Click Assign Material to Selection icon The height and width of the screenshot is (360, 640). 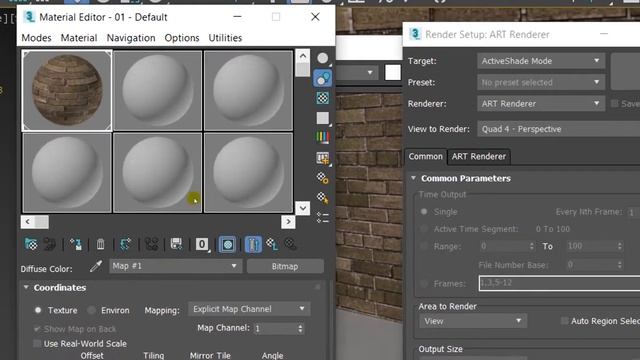(76, 244)
